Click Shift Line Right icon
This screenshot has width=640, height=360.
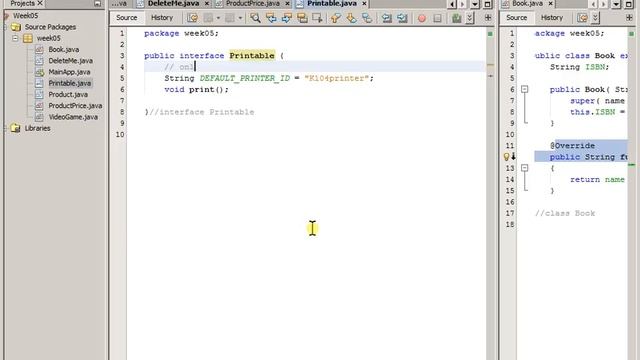(x=402, y=18)
